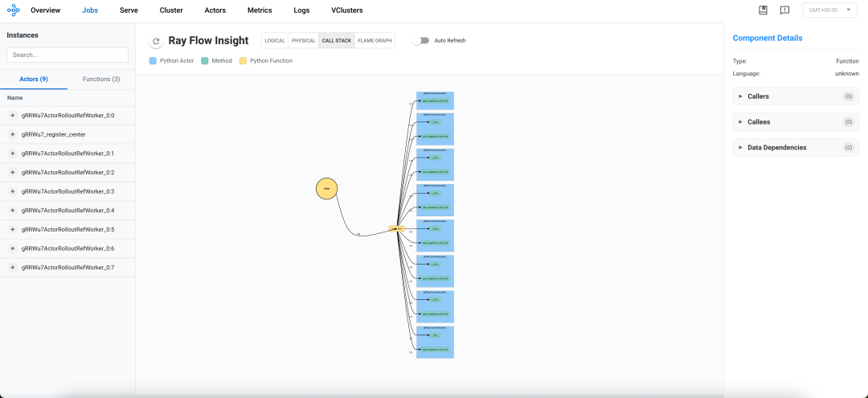The width and height of the screenshot is (868, 398).
Task: Open the Serve page
Action: click(129, 10)
